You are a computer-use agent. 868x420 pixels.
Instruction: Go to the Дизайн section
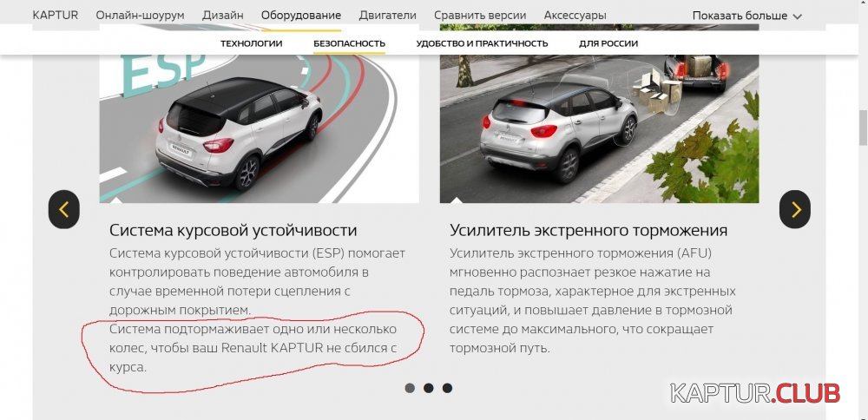coord(222,16)
